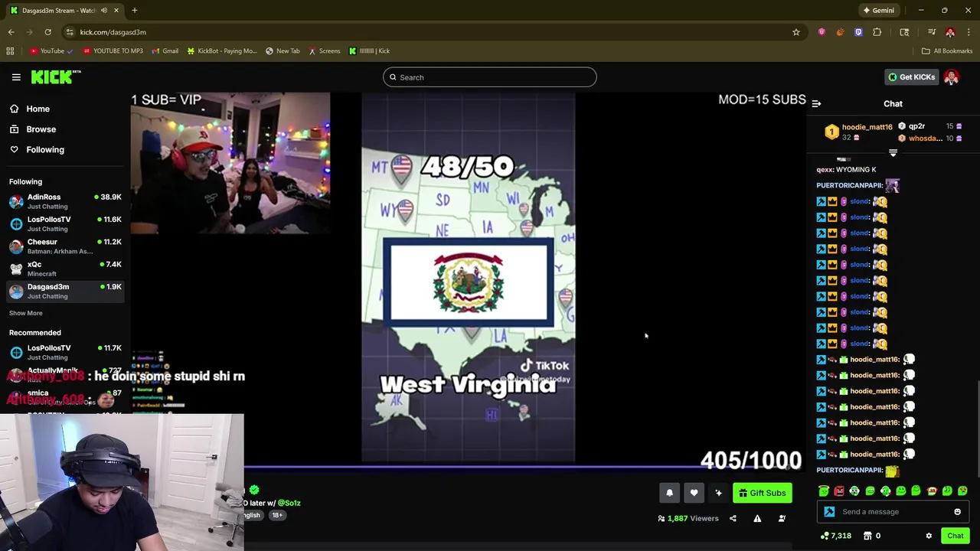This screenshot has height=551, width=980.
Task: Open AdinRoss channel in Following list
Action: pos(65,201)
